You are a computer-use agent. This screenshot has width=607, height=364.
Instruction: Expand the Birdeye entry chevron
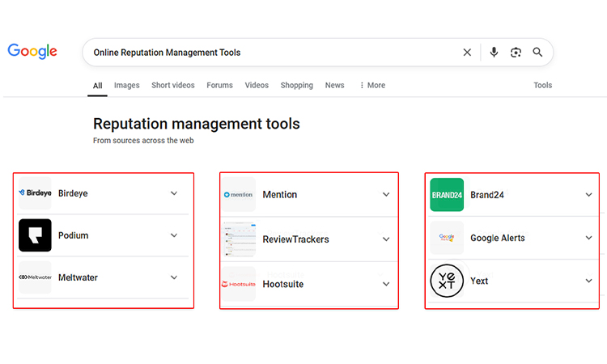pos(174,193)
